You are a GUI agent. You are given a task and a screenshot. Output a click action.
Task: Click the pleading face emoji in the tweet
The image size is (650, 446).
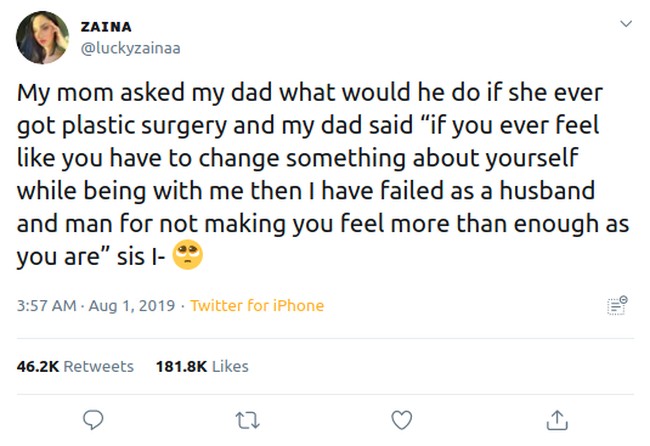pyautogui.click(x=189, y=257)
